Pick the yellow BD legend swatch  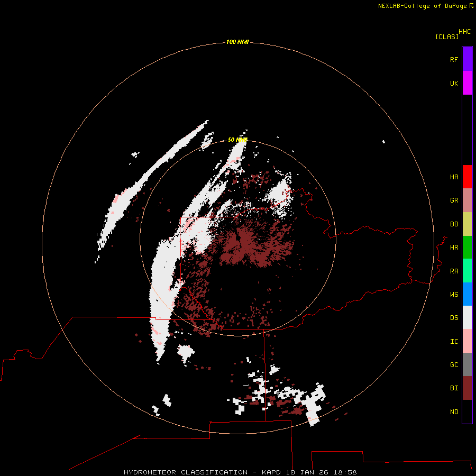(x=467, y=224)
